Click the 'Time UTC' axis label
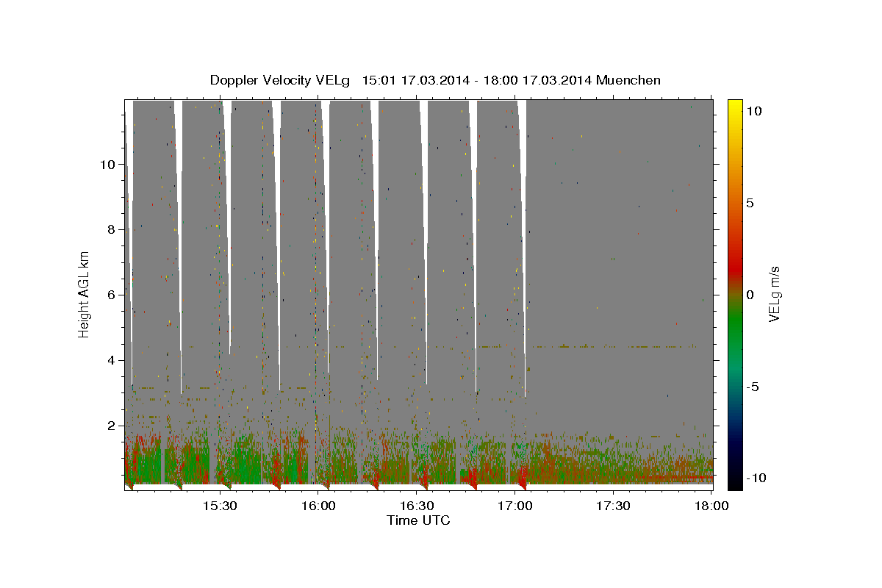Viewport: 882px width, 588px height. (x=418, y=520)
